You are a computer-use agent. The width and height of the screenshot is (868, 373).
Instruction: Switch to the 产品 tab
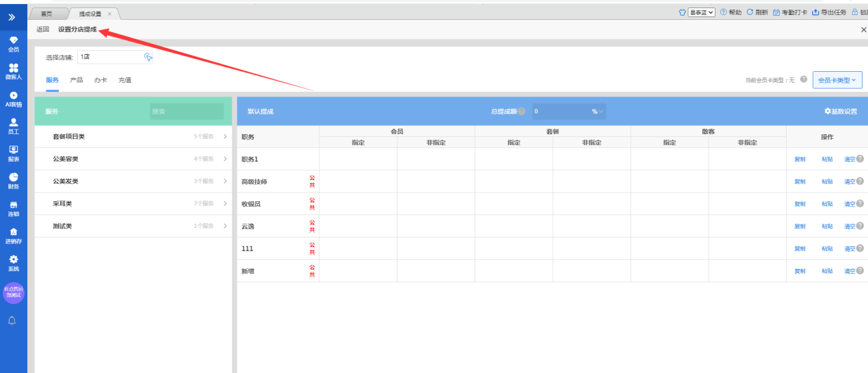(77, 80)
